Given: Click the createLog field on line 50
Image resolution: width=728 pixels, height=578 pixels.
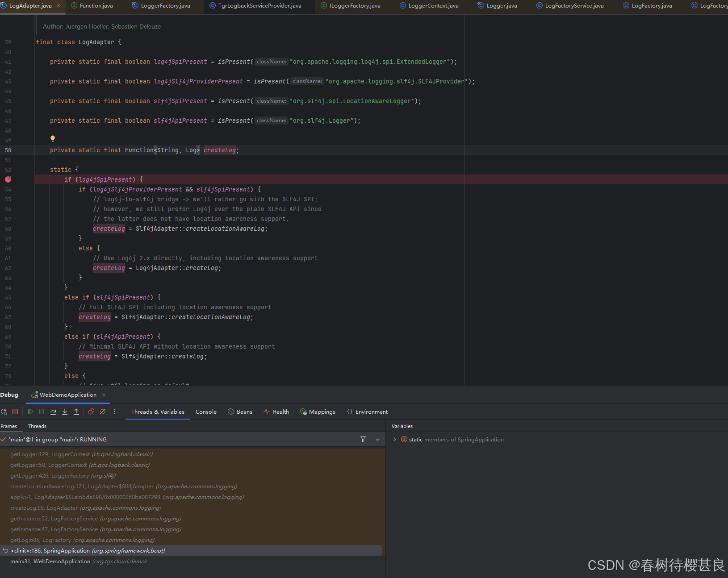Looking at the screenshot, I should (220, 150).
